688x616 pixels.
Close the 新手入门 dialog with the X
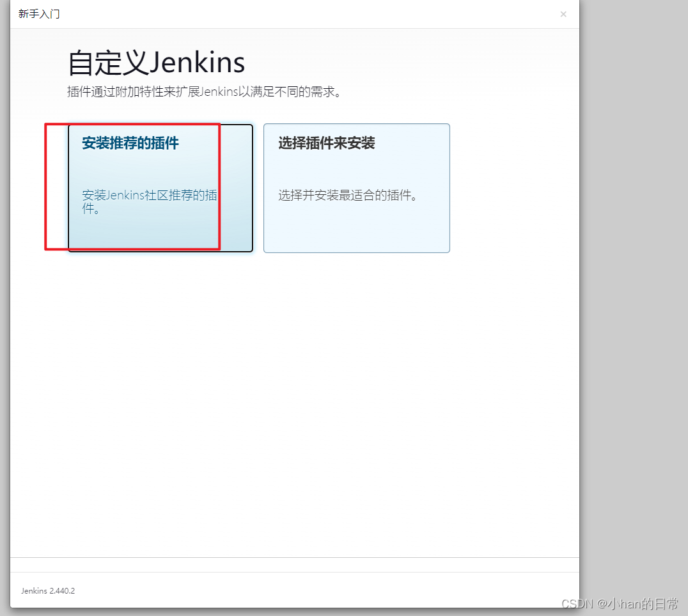coord(563,14)
